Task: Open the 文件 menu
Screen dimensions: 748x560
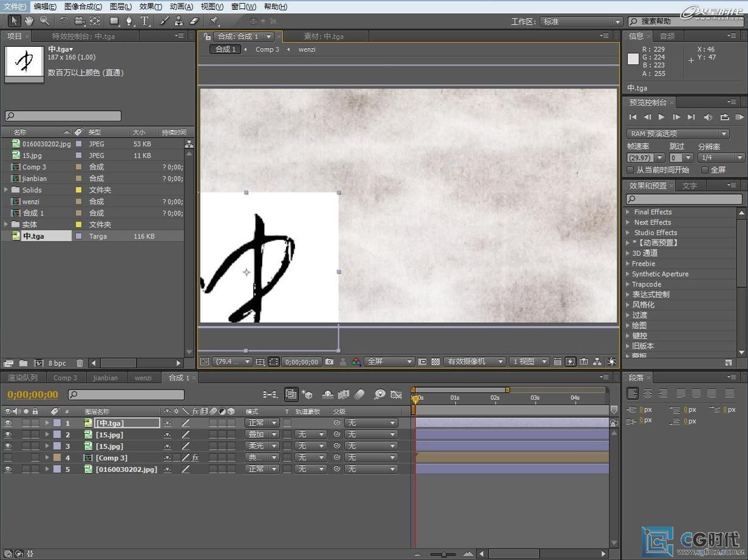Action: [15, 7]
